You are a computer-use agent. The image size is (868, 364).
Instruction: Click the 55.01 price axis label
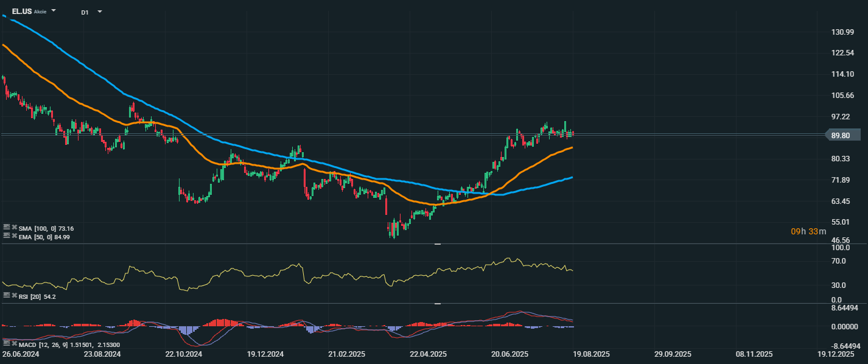841,222
